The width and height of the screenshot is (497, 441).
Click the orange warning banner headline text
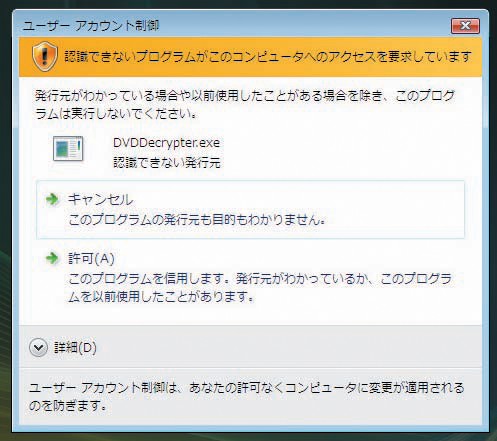[x=268, y=57]
